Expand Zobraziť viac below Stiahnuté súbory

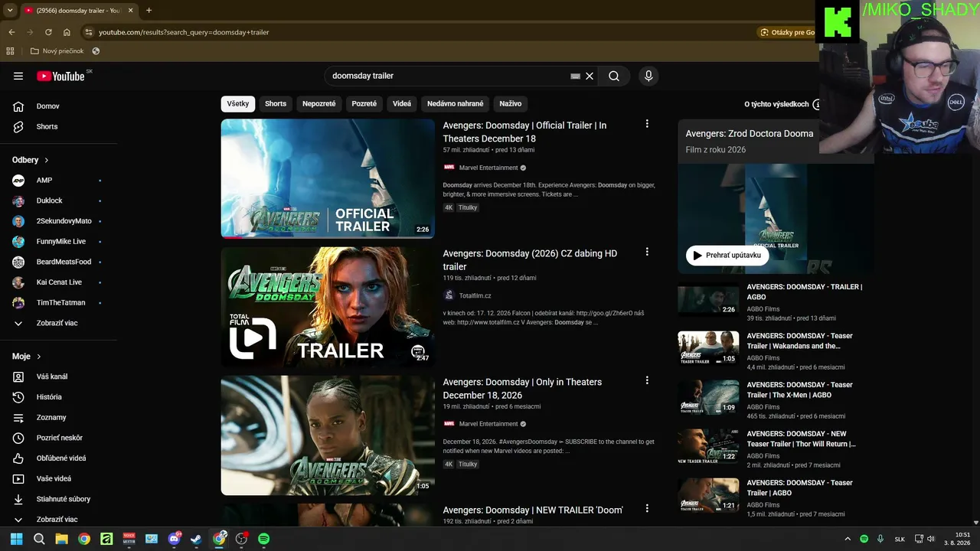[x=58, y=520]
